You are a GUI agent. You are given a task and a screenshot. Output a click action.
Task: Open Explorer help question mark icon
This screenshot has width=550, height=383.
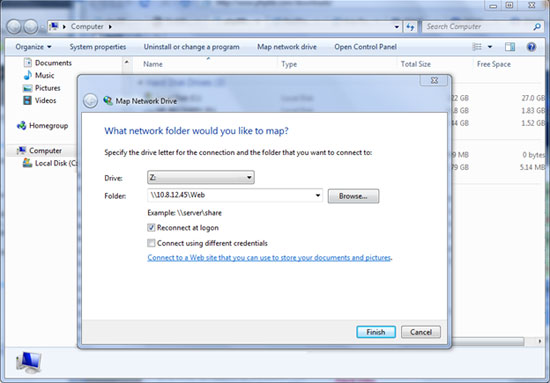(x=531, y=47)
